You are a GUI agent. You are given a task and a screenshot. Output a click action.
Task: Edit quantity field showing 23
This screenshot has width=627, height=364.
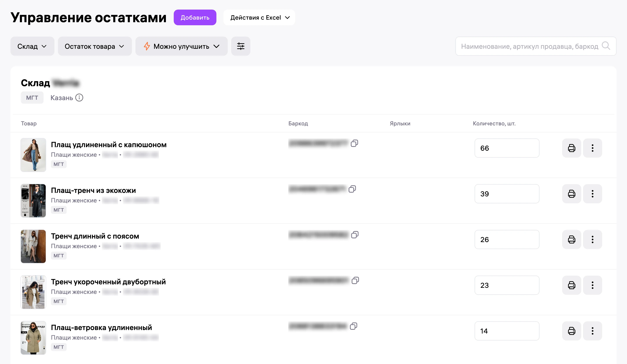[x=507, y=285]
